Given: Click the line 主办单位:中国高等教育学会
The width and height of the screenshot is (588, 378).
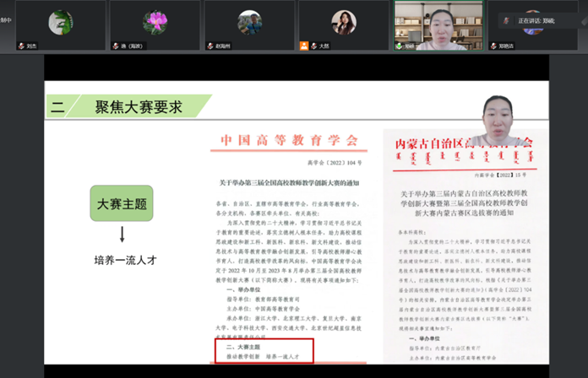Looking at the screenshot, I should pos(263,309).
